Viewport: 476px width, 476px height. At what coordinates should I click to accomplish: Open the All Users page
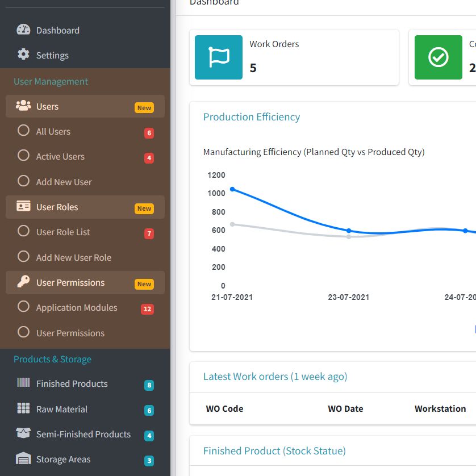85,131
